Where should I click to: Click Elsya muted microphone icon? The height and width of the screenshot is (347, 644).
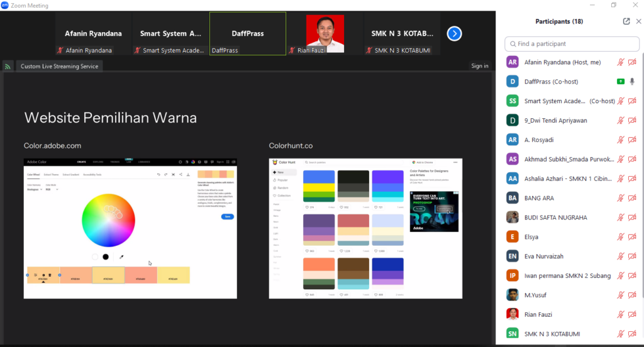pos(621,237)
